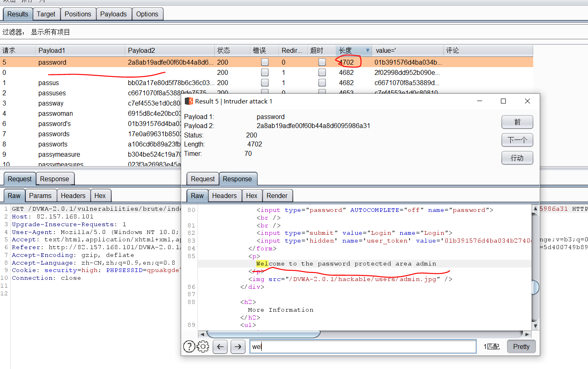Maximize the Result 5 window
Screen dimensions: 588x369
(x=503, y=101)
